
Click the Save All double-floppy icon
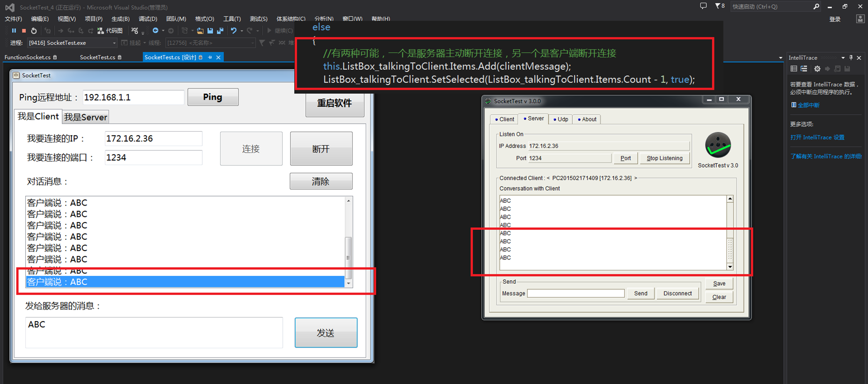[x=220, y=30]
